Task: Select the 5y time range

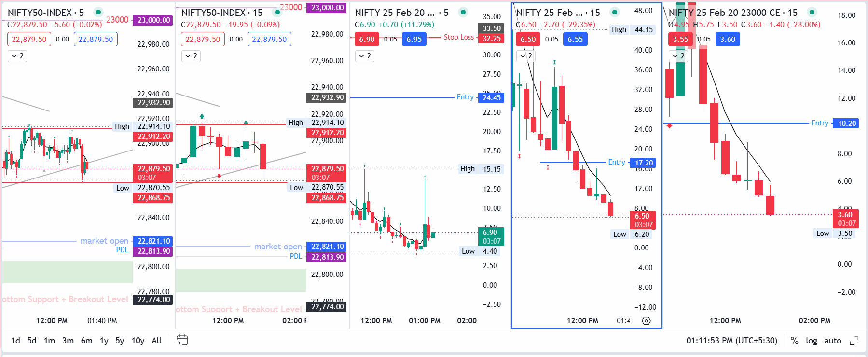Action: [120, 341]
